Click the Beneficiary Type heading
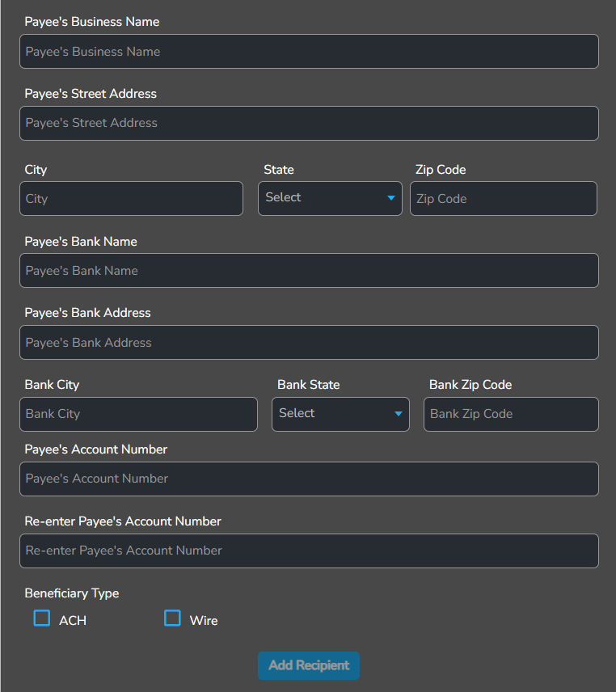The height and width of the screenshot is (692, 616). tap(71, 593)
